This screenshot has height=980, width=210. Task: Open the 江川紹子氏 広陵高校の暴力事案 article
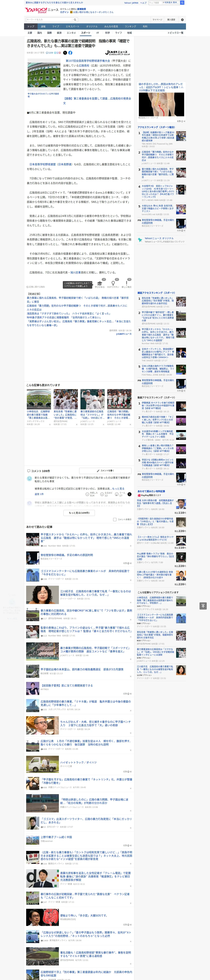tap(95, 593)
